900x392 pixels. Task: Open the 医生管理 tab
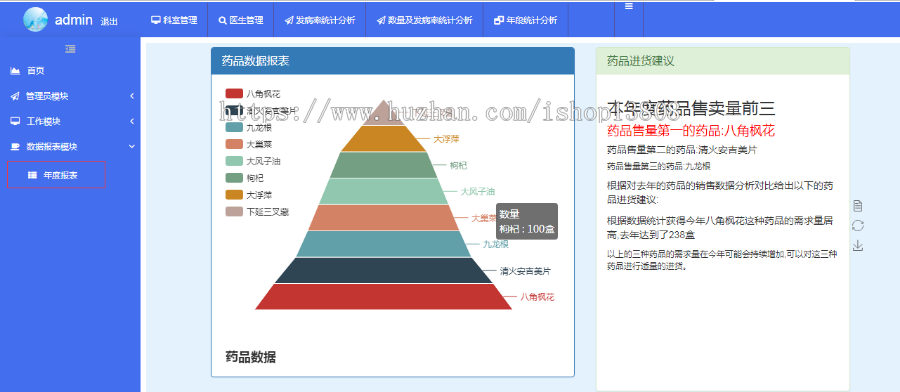coord(241,20)
